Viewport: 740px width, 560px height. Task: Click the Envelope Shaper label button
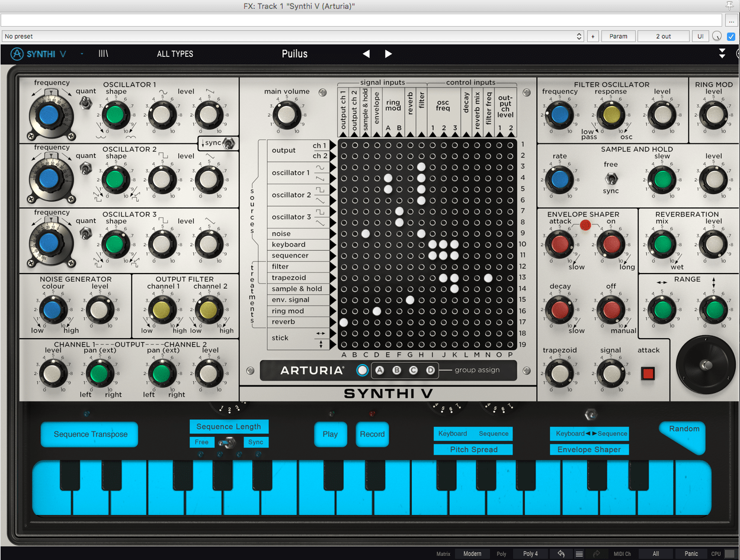point(589,449)
